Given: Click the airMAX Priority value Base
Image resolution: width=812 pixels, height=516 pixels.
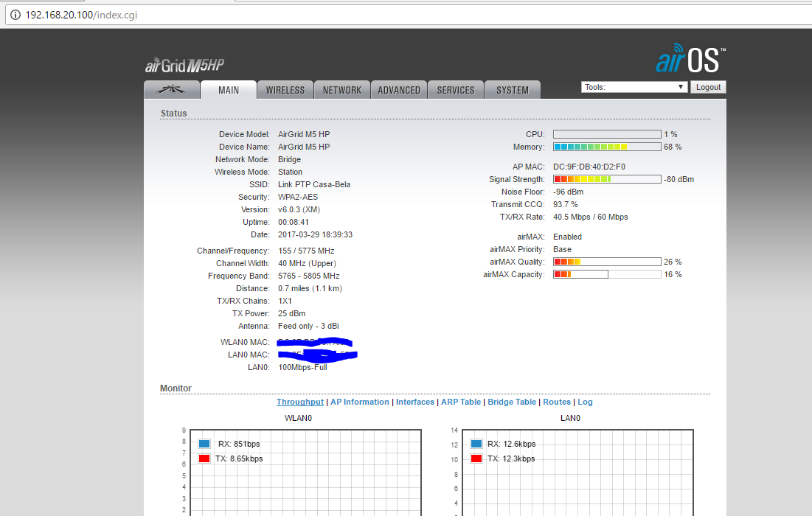Looking at the screenshot, I should coord(562,249).
